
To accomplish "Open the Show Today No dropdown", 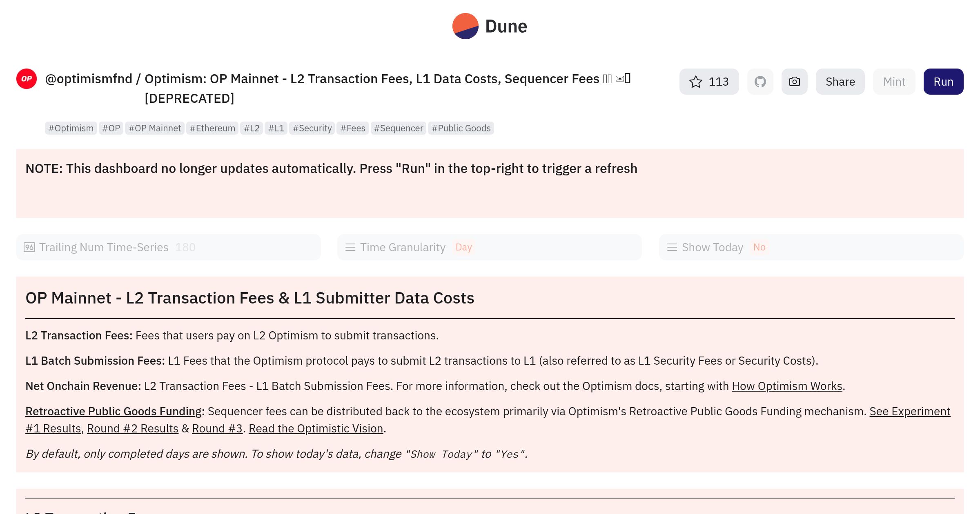I will [759, 247].
